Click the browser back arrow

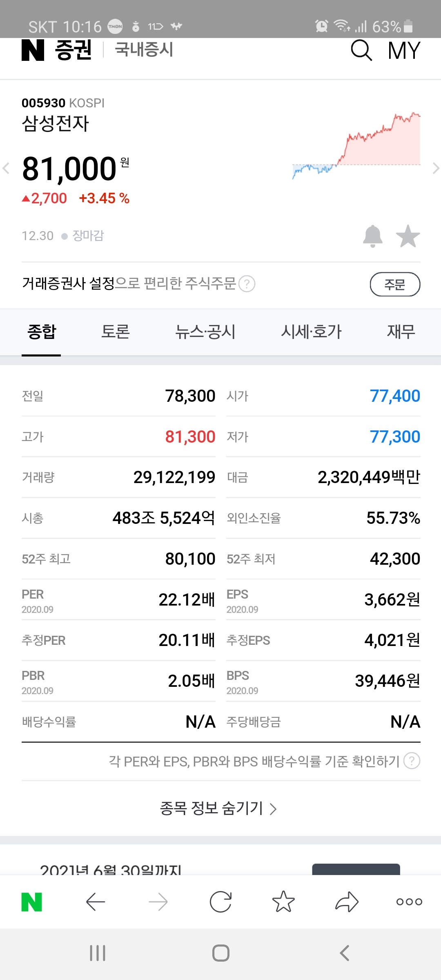96,902
